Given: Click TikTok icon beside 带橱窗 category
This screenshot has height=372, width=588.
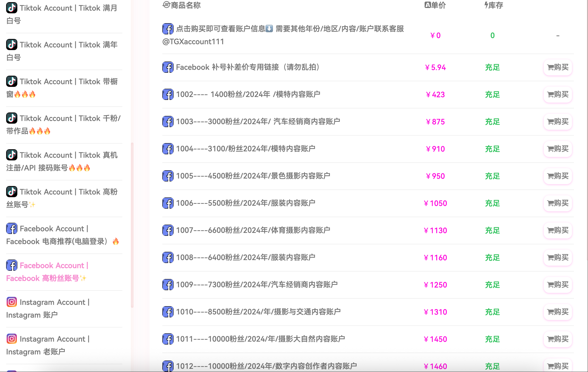Looking at the screenshot, I should (x=12, y=81).
